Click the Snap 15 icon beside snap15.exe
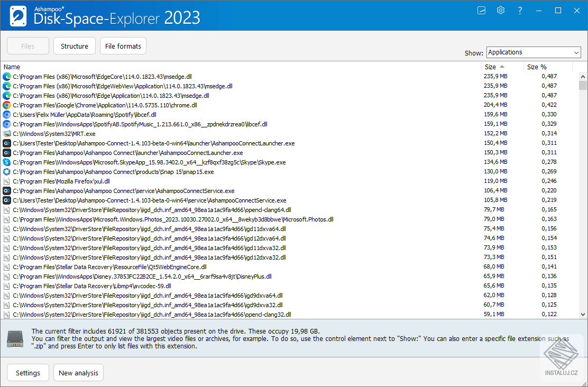 (7, 172)
